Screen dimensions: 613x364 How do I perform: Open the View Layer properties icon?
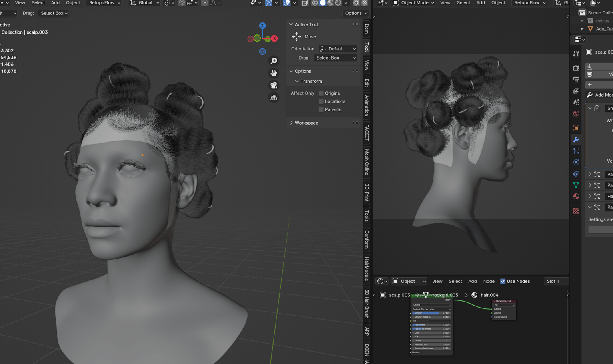click(x=576, y=91)
